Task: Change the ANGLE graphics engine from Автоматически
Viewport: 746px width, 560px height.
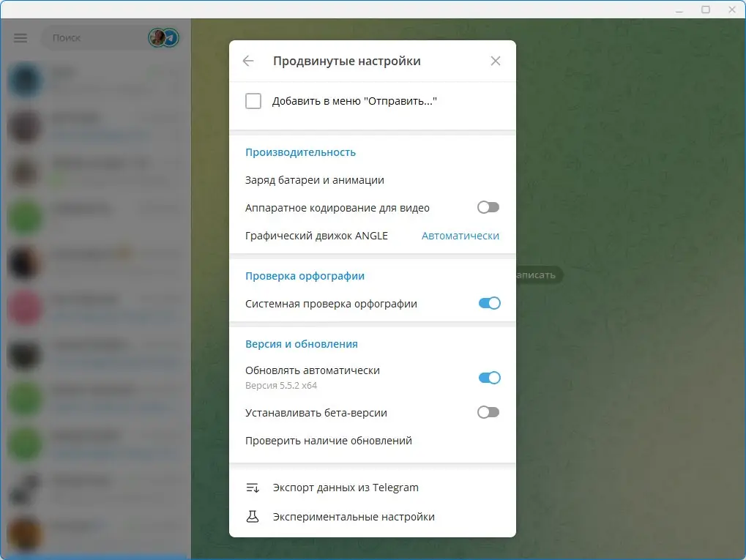Action: click(x=460, y=236)
